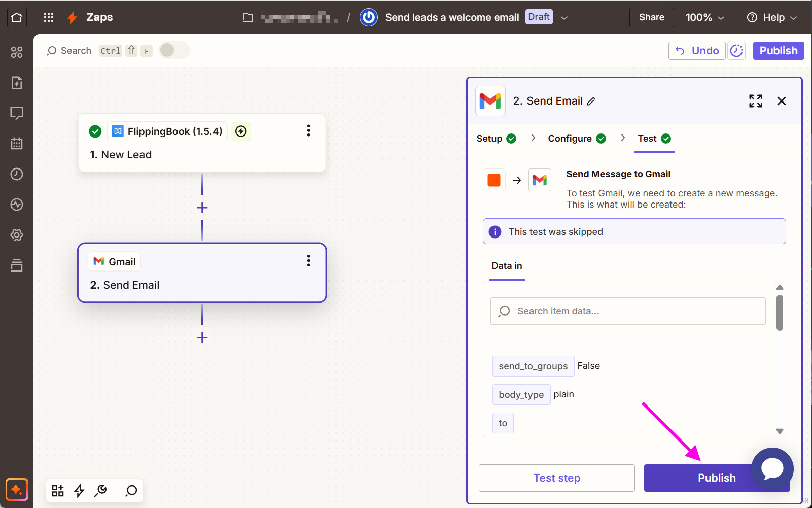Select the 2. Send Email step card
This screenshot has width=812, height=508.
click(x=202, y=273)
